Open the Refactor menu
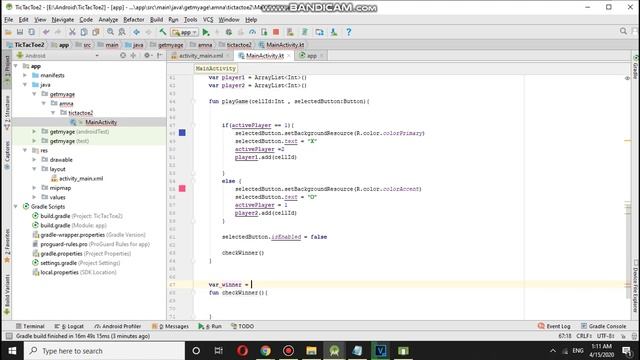The image size is (640, 360). tap(133, 20)
